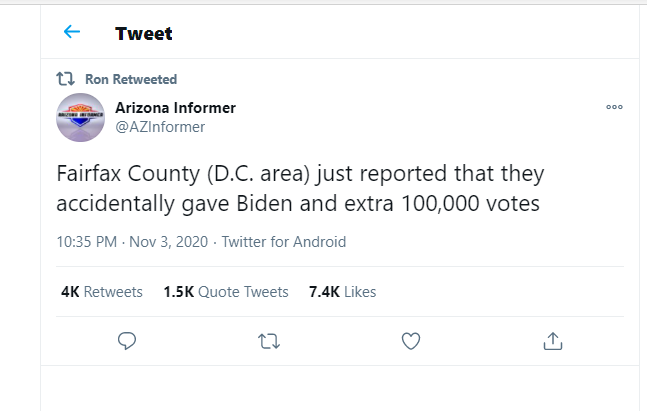Click the 7.4K likes count number

(324, 292)
